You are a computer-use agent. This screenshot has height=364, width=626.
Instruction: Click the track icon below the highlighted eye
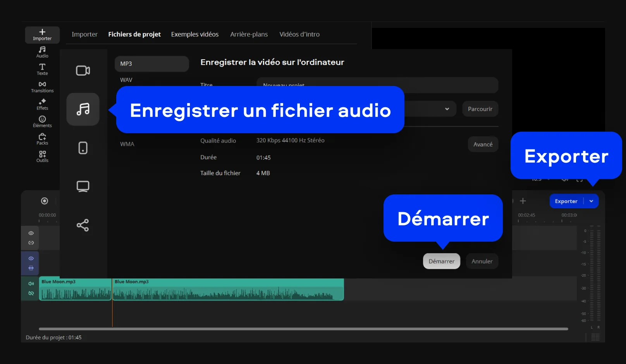(31, 268)
